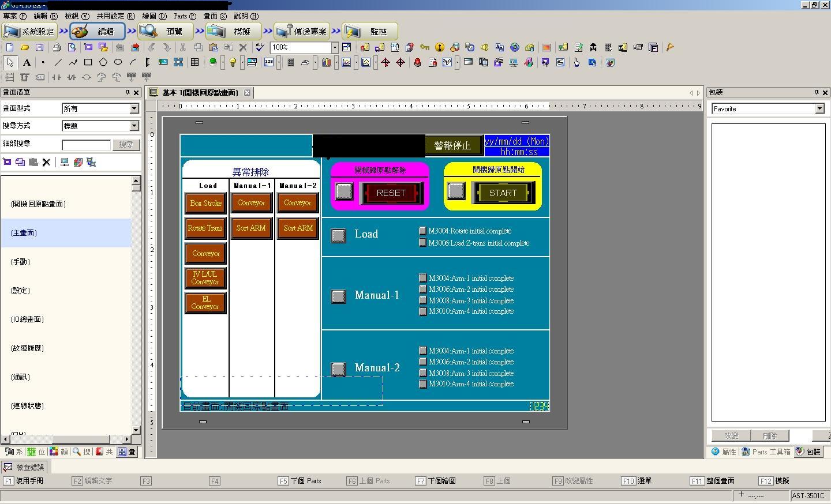Image resolution: width=831 pixels, height=504 pixels.
Task: Open the 繪圖 (D) menu
Action: pyautogui.click(x=154, y=16)
